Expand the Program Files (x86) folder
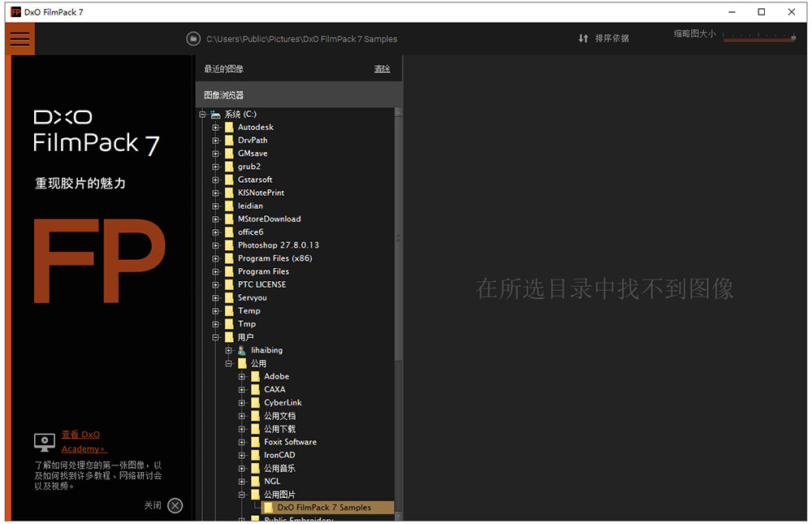 point(216,258)
